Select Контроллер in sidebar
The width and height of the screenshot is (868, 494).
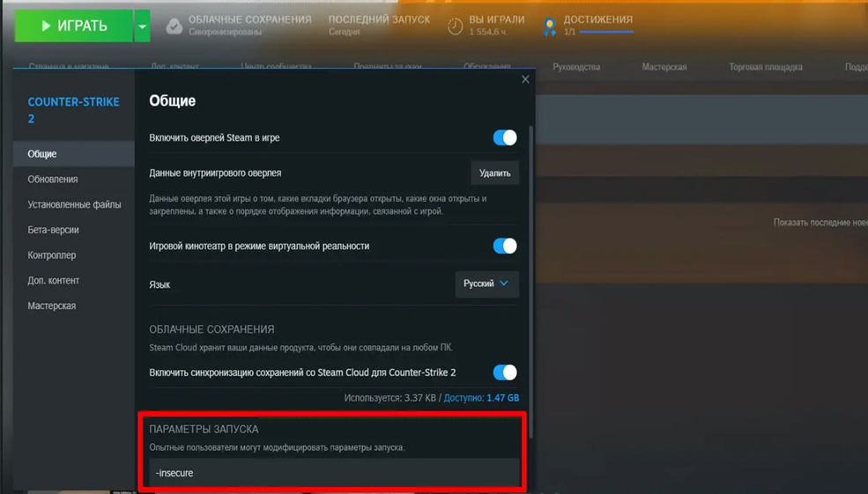pyautogui.click(x=74, y=255)
